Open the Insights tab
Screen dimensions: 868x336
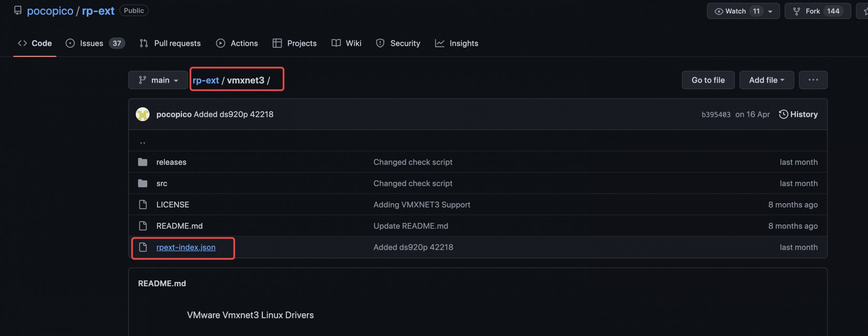point(456,43)
